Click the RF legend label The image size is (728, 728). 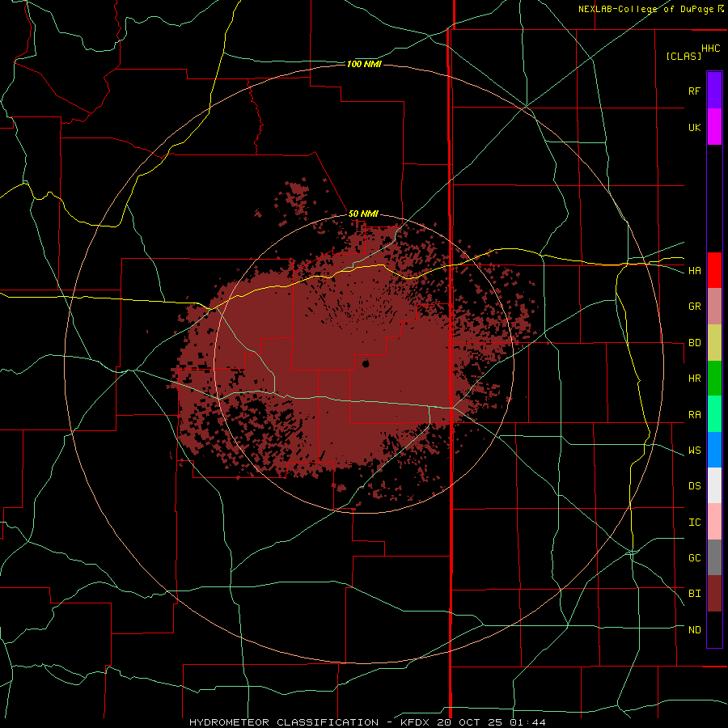point(694,91)
